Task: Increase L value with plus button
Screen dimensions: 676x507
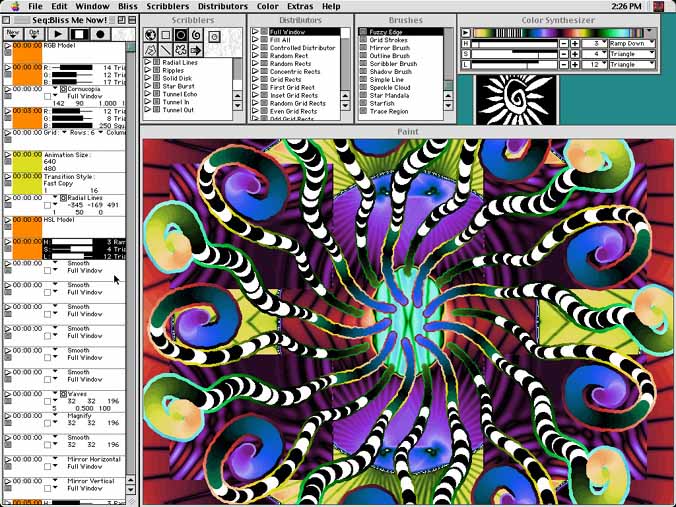Action: (x=575, y=65)
